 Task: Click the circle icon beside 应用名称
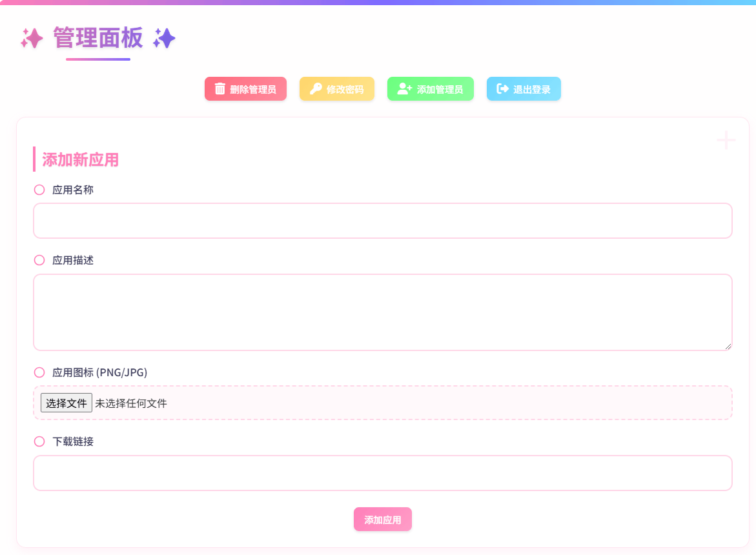tap(39, 190)
